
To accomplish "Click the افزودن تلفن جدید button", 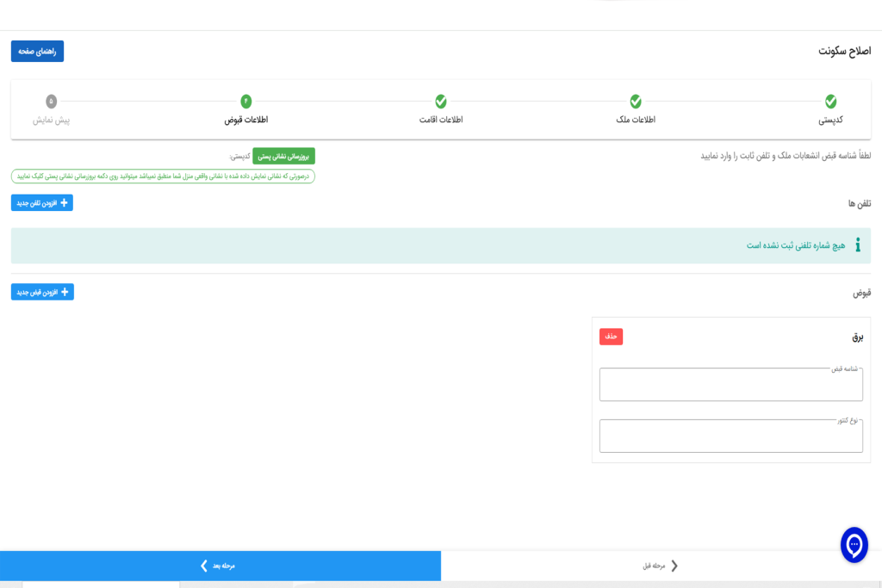I will click(x=42, y=203).
